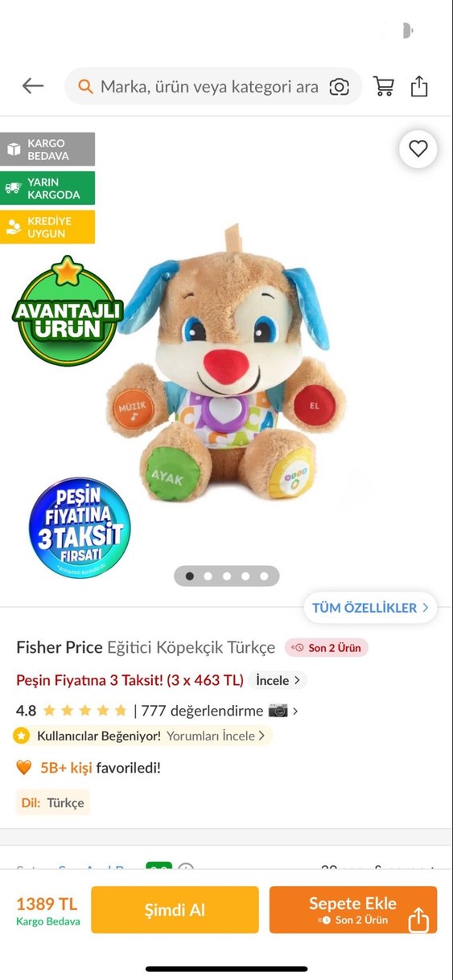This screenshot has height=980, width=453.
Task: Select the last image carousel dot
Action: pos(264,576)
